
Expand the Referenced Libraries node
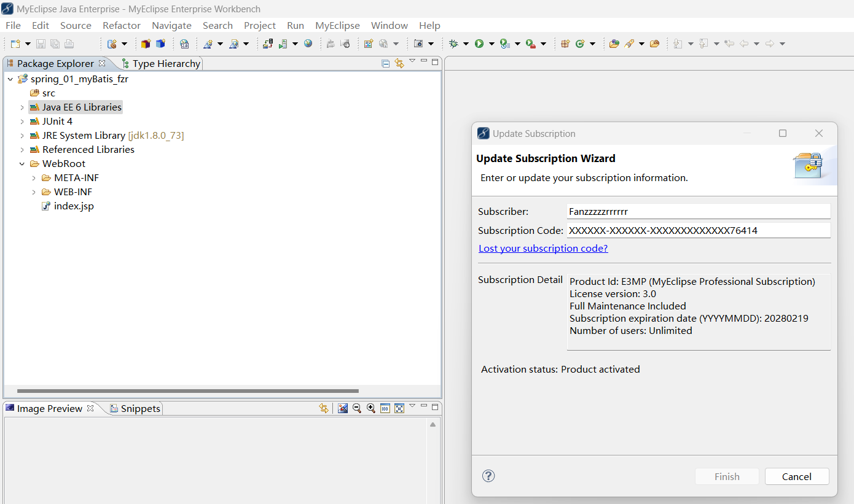click(x=22, y=150)
